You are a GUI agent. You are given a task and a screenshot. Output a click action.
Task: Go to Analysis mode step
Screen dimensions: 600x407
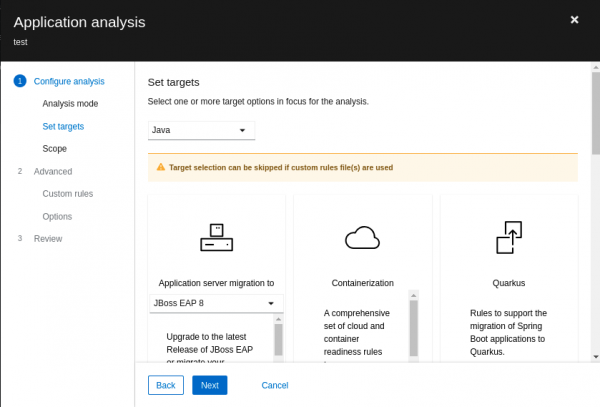pos(70,104)
